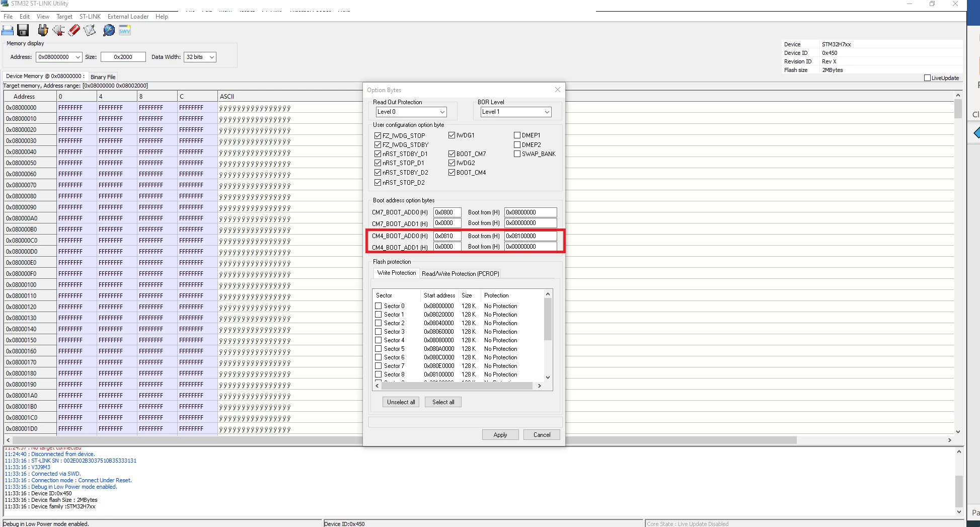Viewport: 980px width, 527px height.
Task: Click the log line 'Connected via SWD.'
Action: 56,474
